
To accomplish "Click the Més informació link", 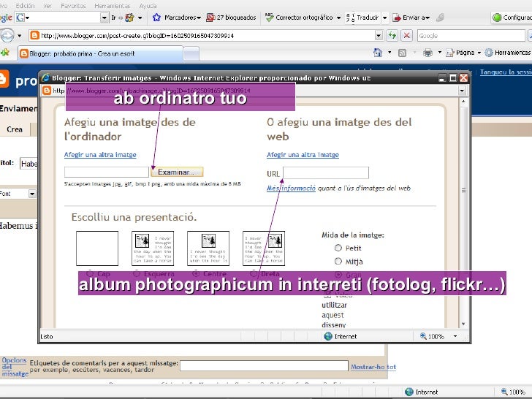I will (x=291, y=188).
